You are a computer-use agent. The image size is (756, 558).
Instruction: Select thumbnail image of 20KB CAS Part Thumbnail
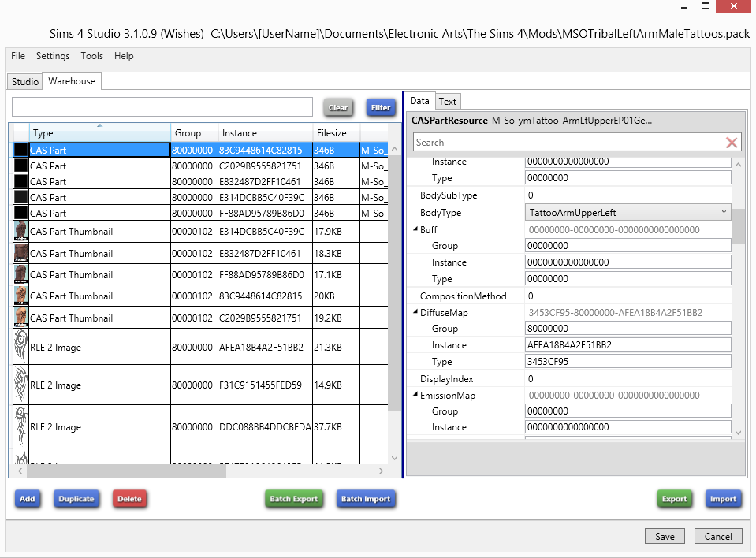[20, 296]
